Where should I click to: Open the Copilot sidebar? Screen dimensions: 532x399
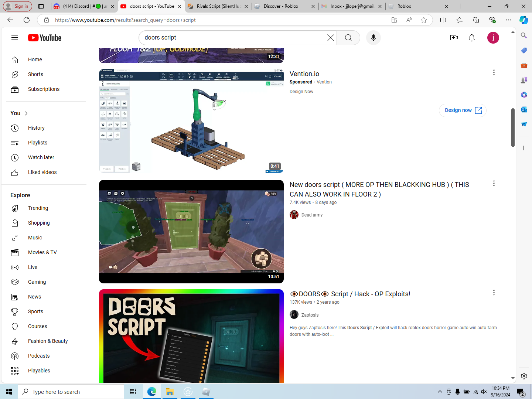pos(524,20)
